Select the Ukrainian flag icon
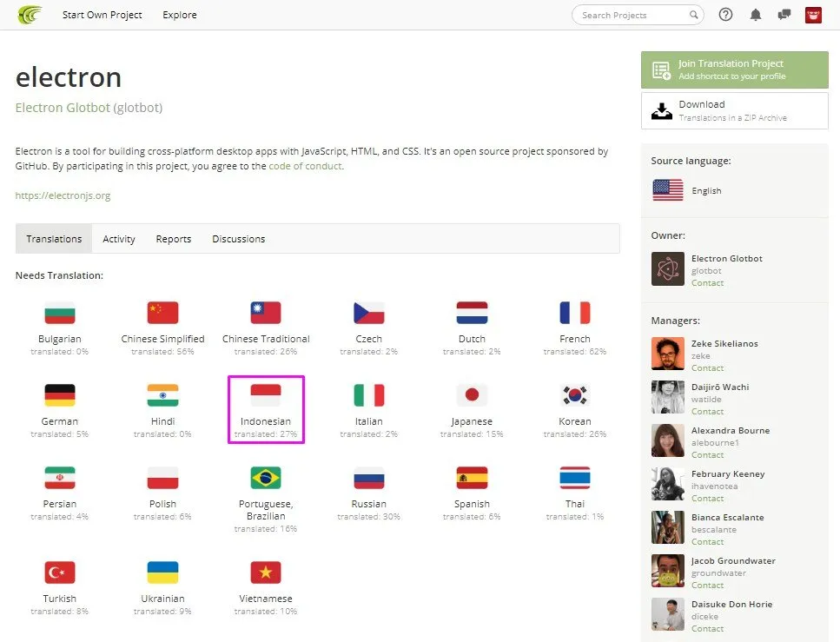 (162, 573)
